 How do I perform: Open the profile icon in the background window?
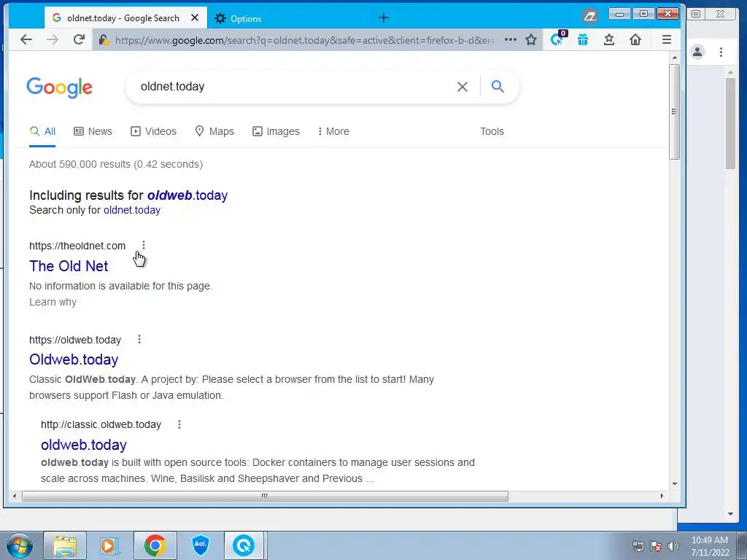[x=697, y=52]
